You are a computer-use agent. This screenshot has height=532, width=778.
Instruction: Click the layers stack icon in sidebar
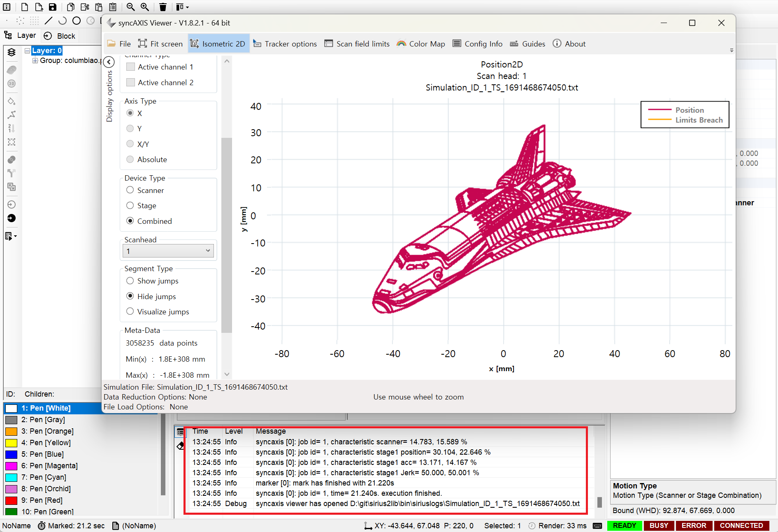coord(12,52)
